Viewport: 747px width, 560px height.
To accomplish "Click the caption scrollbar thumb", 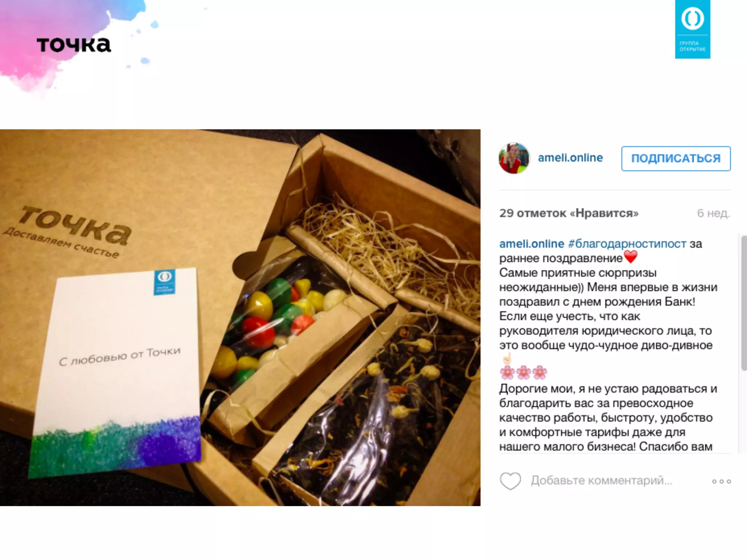I will point(744,303).
